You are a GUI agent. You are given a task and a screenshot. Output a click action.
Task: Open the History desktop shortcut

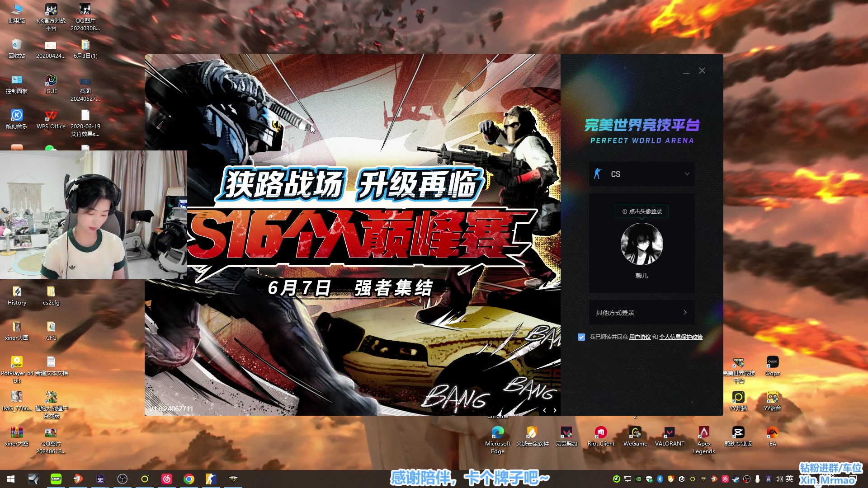tap(17, 296)
